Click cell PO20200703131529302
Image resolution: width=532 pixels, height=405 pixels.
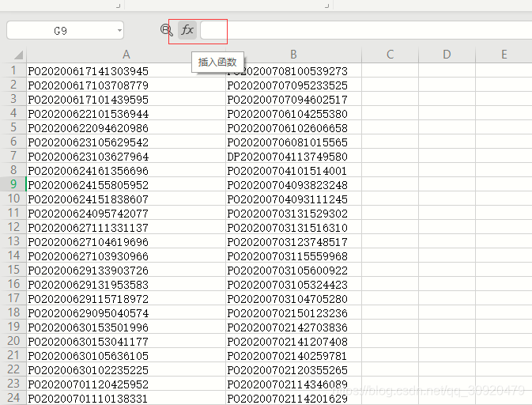pos(294,214)
